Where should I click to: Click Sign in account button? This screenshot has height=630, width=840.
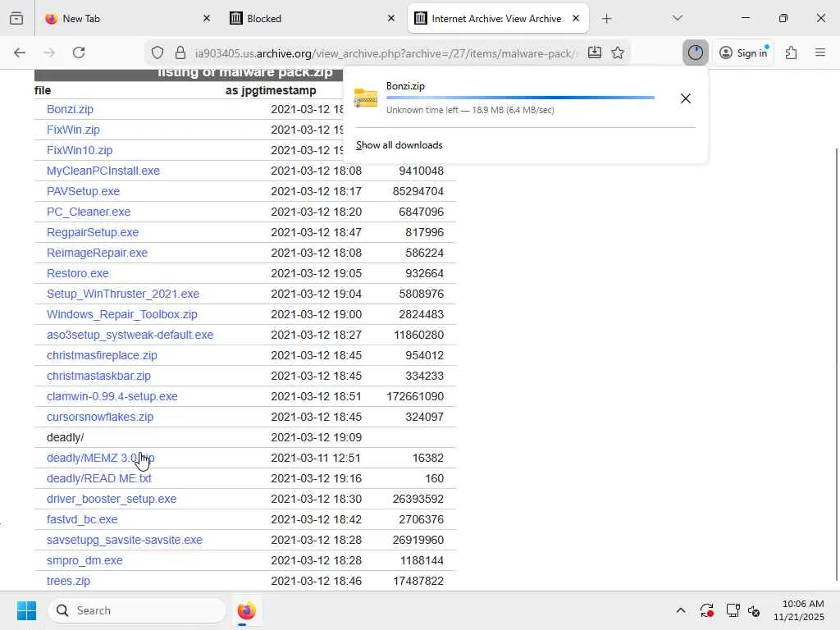744,52
